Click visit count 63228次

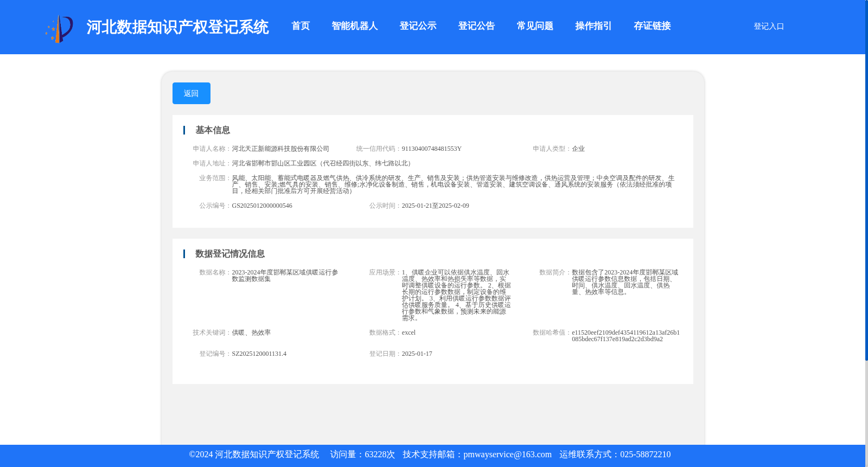380,455
